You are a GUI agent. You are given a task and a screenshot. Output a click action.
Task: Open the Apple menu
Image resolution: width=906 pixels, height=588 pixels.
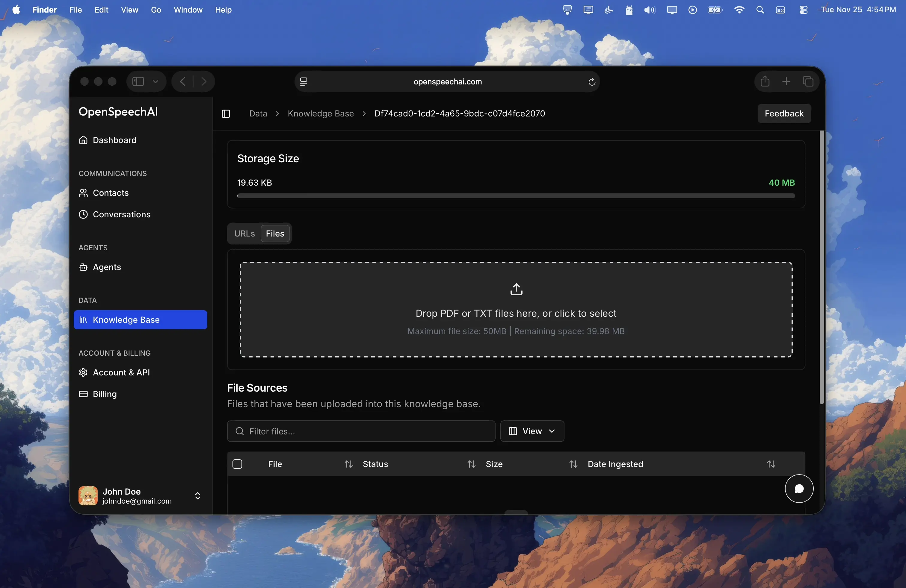pyautogui.click(x=16, y=10)
